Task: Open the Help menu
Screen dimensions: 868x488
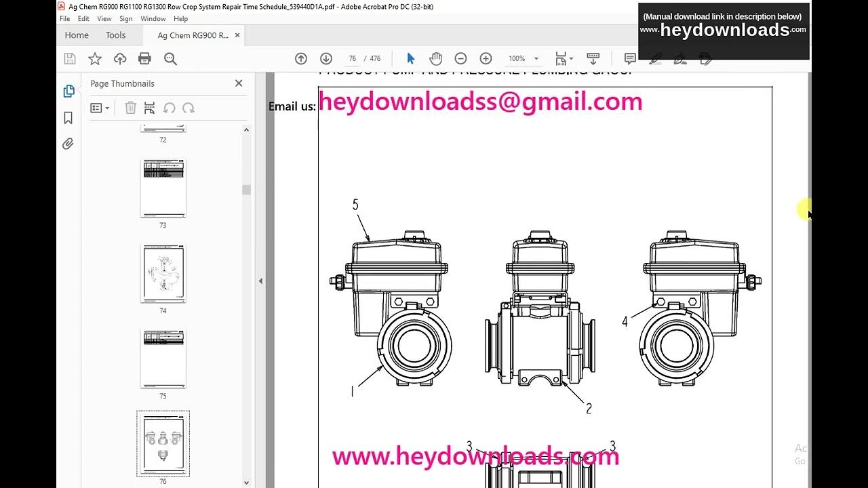Action: [x=181, y=19]
